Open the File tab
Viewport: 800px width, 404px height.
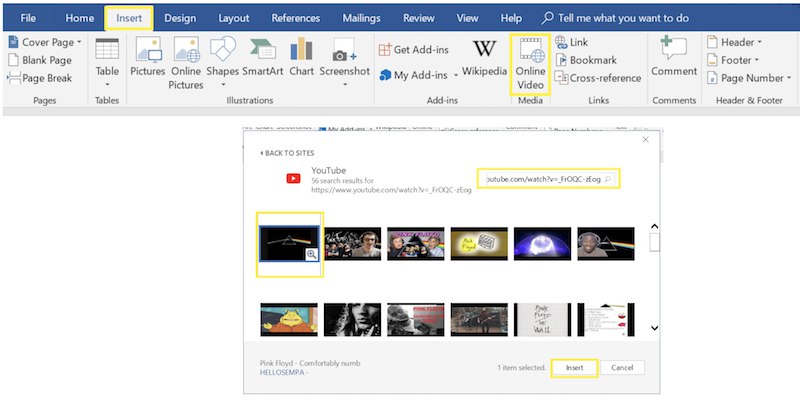coord(28,18)
